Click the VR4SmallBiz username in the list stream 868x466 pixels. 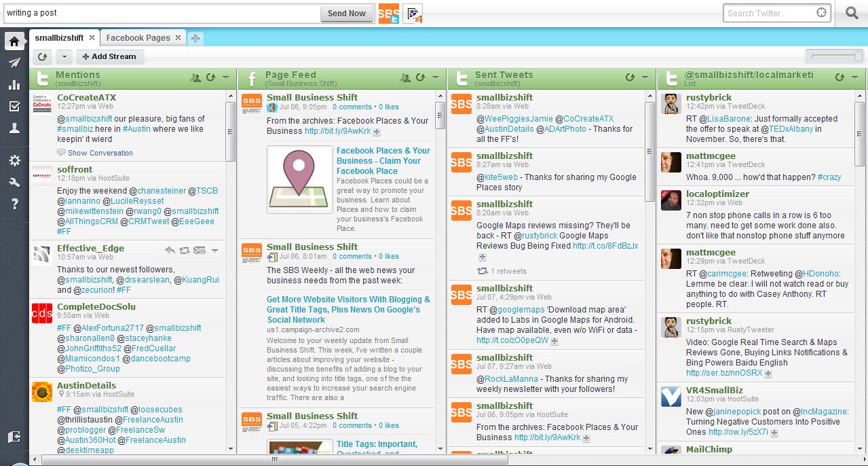pyautogui.click(x=715, y=391)
